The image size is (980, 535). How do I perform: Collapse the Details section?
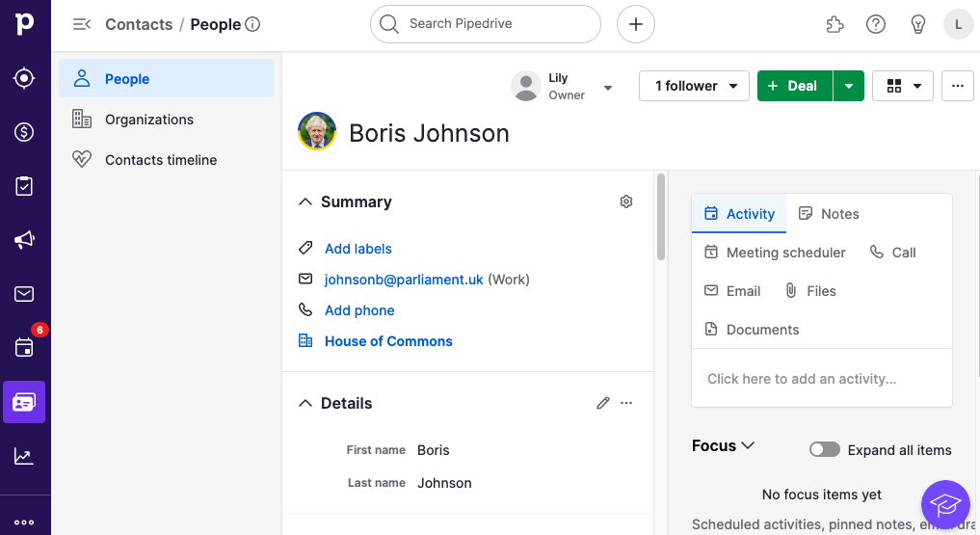point(305,403)
